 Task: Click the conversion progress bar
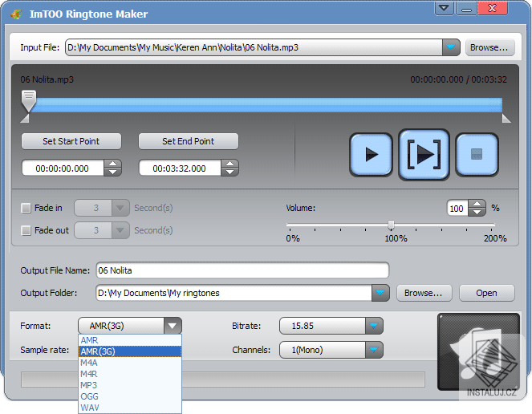pos(222,379)
